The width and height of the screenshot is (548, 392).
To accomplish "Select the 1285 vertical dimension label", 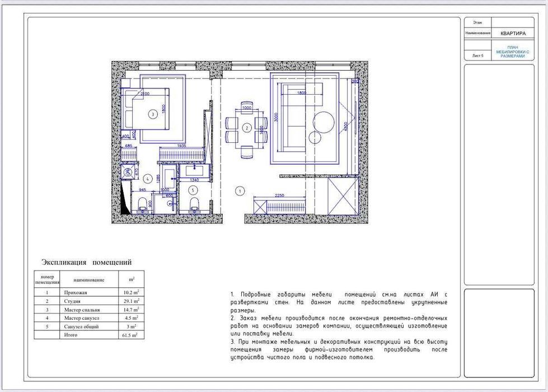I will point(158,179).
